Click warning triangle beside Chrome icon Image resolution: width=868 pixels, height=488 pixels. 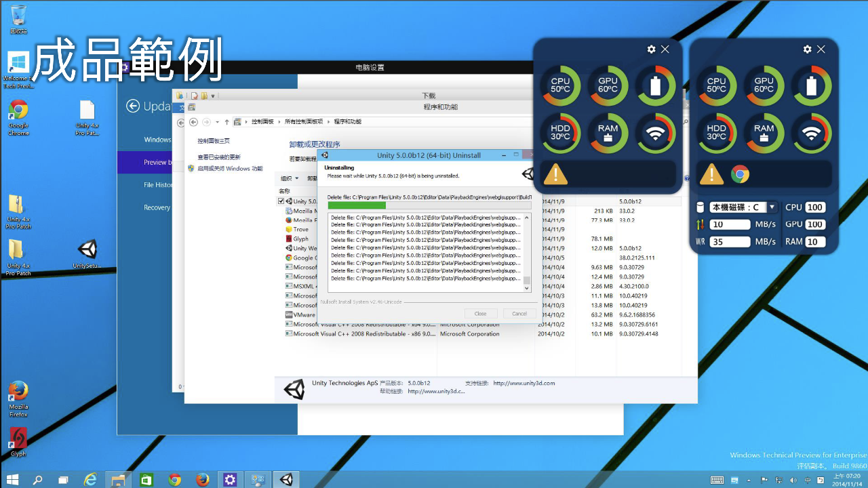pos(711,174)
